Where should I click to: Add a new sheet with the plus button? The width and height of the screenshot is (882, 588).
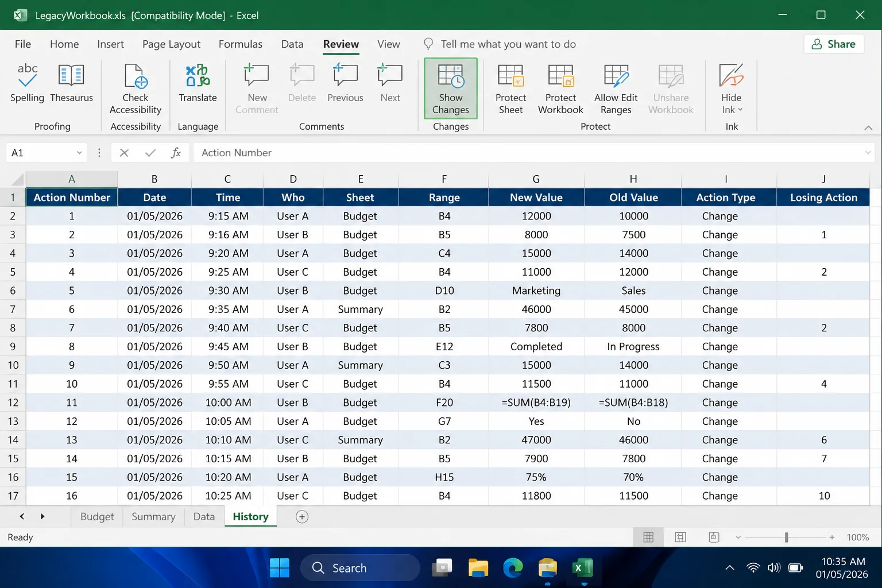tap(302, 517)
